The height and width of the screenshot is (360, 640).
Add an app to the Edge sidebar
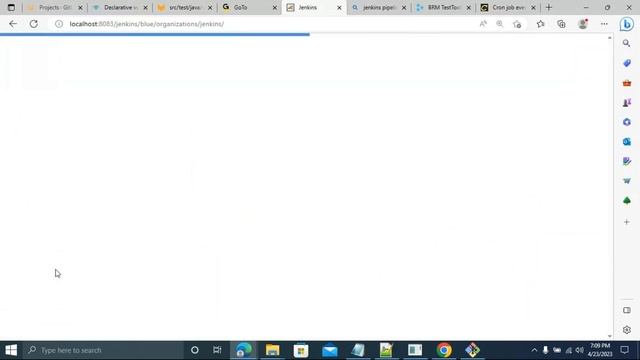coord(627,222)
